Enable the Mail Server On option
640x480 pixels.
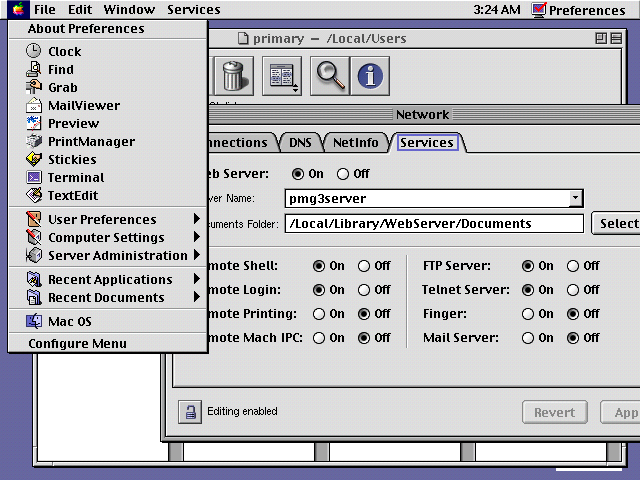click(x=528, y=338)
